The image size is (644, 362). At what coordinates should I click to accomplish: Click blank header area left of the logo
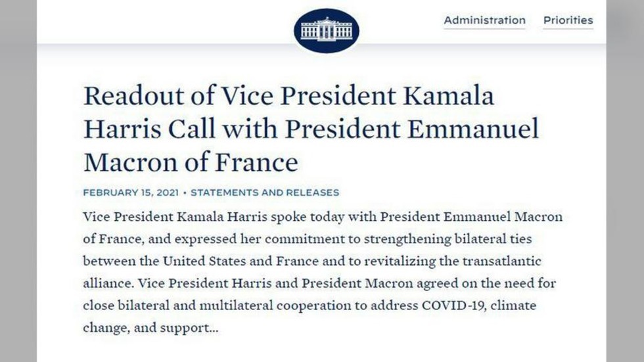(x=164, y=21)
